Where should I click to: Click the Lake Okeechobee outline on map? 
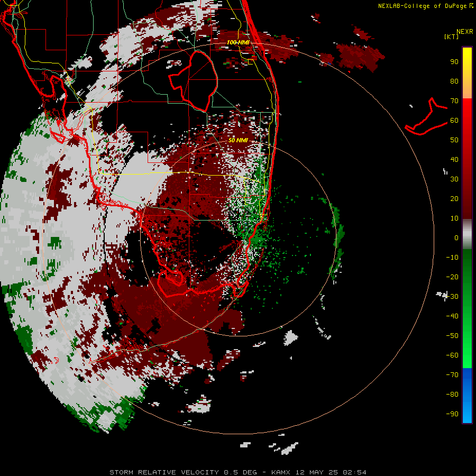(194, 80)
